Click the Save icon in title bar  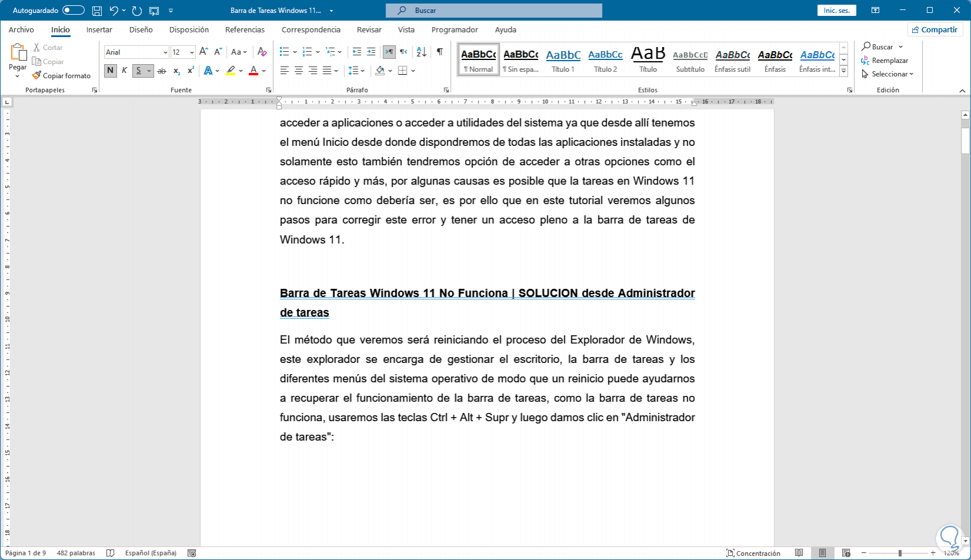(x=97, y=11)
